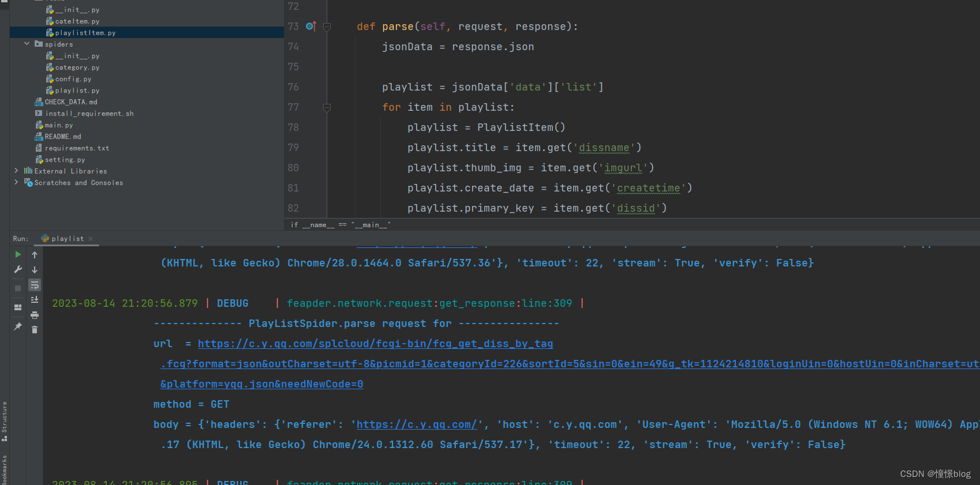Image resolution: width=980 pixels, height=485 pixels.
Task: Open playlistItem.py in the project tree
Action: tap(85, 33)
